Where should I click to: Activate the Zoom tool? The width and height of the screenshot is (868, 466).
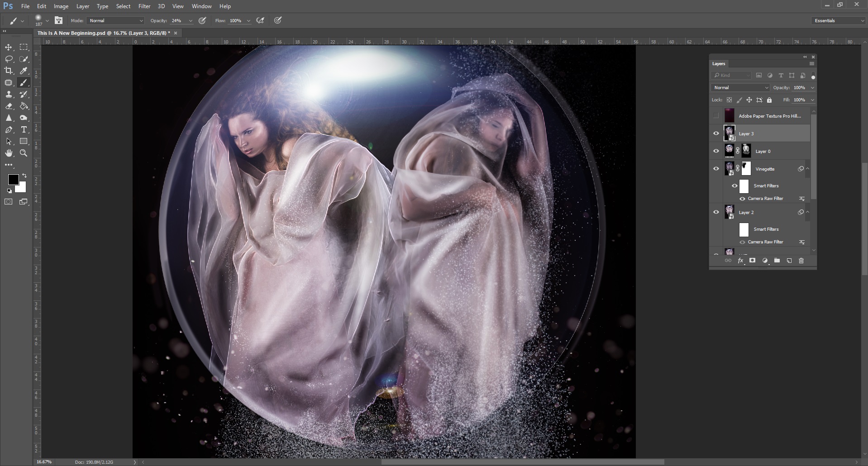(x=24, y=153)
